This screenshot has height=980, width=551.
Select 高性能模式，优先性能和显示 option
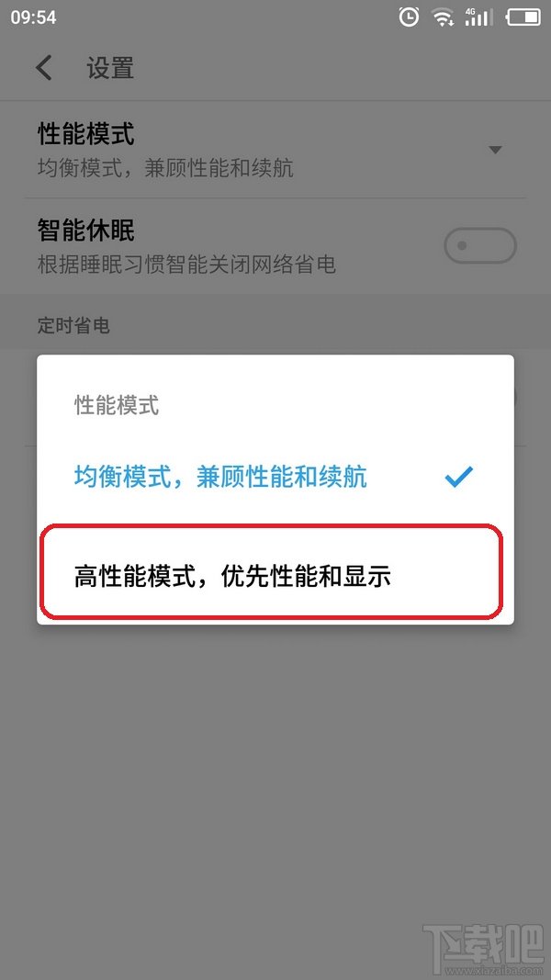tap(275, 577)
